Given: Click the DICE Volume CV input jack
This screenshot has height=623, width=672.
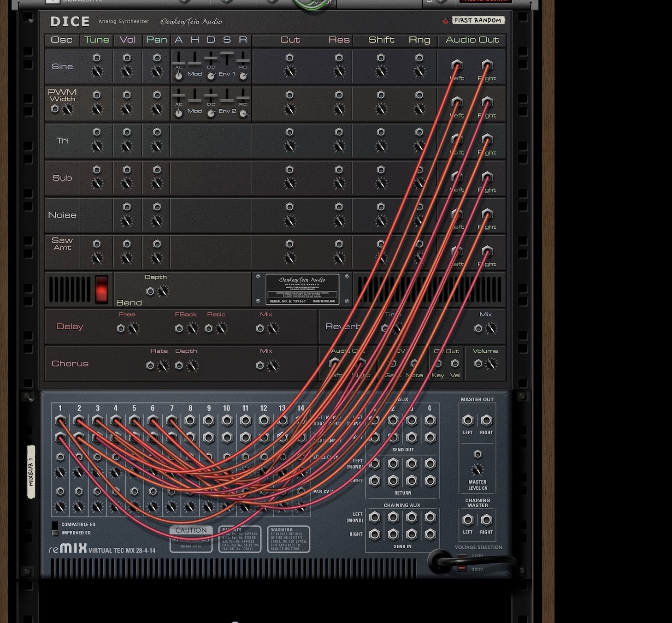Looking at the screenshot, I should 478,364.
